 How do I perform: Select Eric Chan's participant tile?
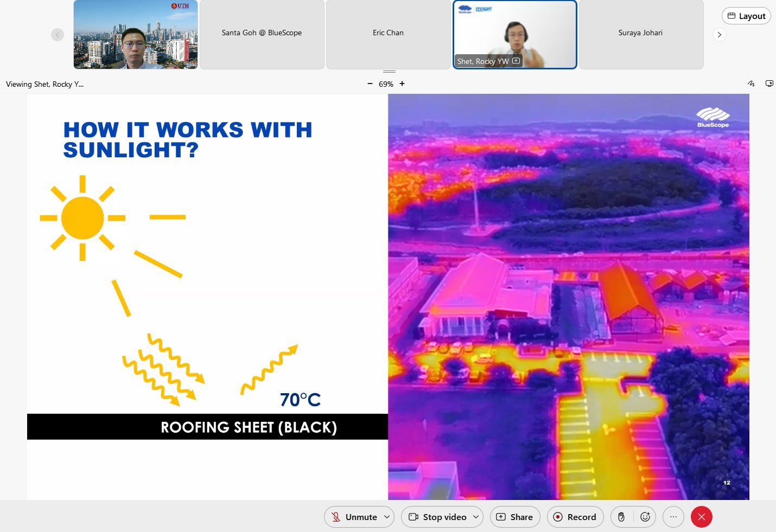(x=388, y=34)
